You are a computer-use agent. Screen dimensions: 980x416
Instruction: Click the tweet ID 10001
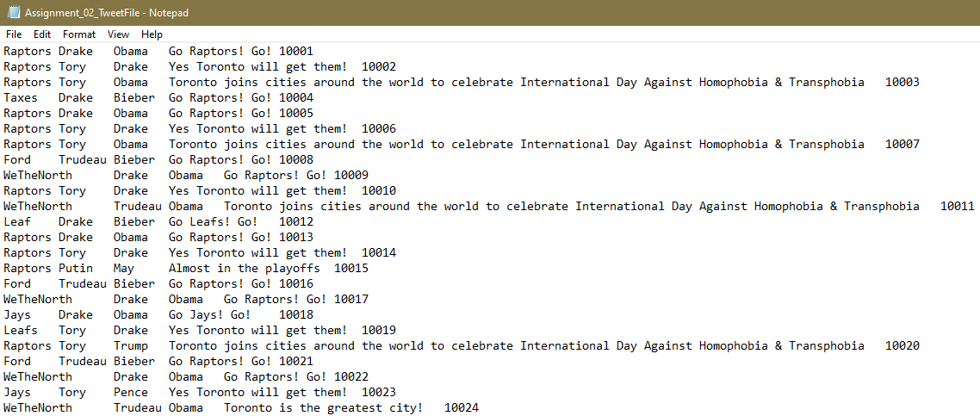tap(295, 51)
